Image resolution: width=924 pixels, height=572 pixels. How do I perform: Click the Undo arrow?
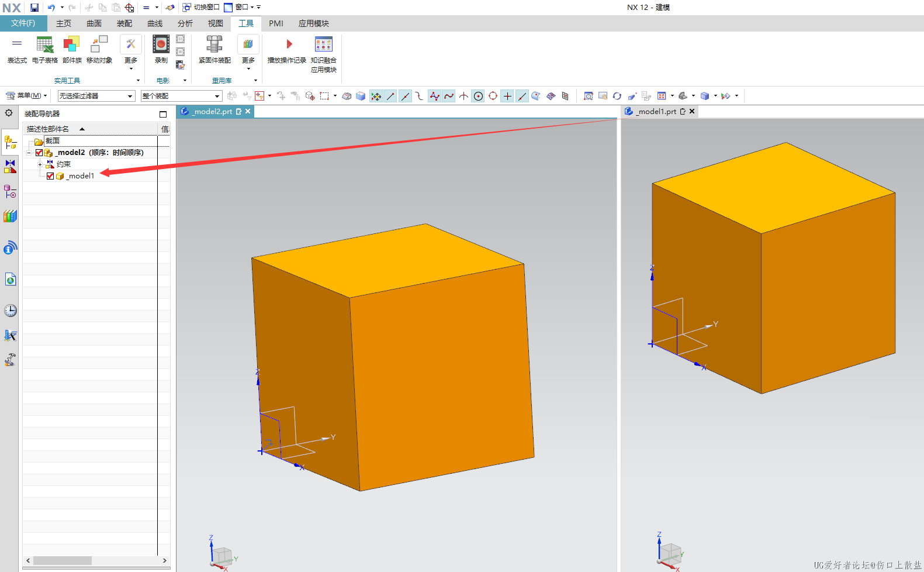pos(51,8)
